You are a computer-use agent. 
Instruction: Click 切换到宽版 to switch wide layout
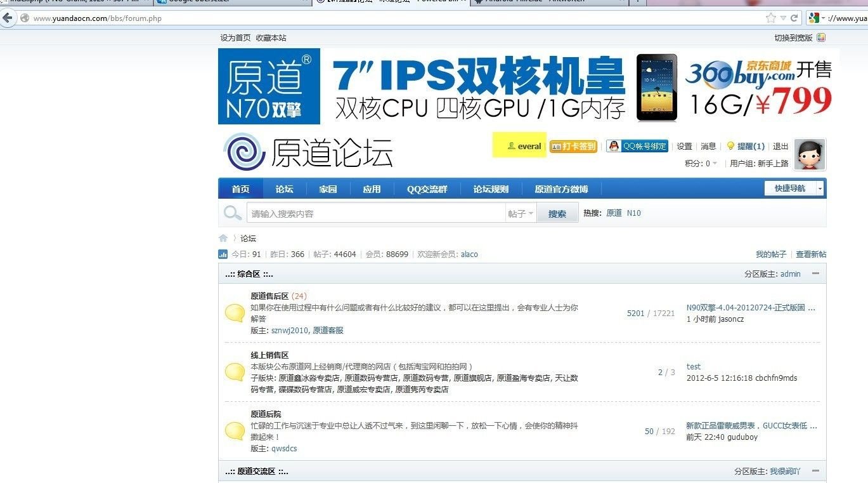[793, 38]
